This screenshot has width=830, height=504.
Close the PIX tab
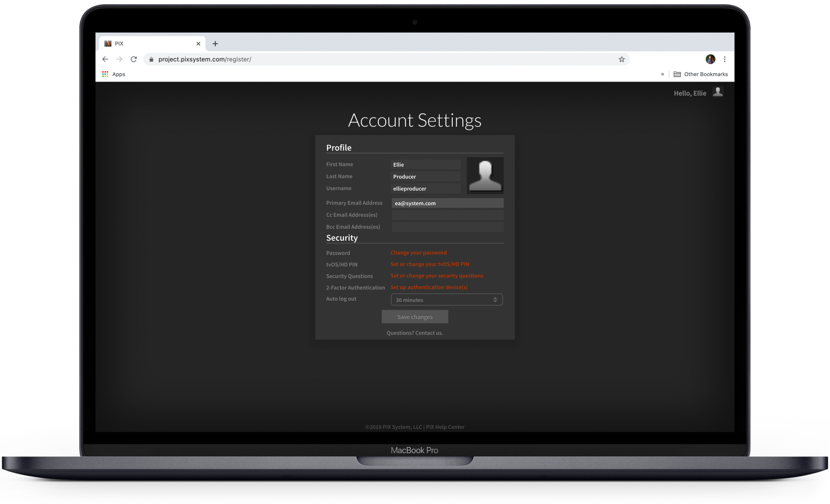[x=198, y=44]
